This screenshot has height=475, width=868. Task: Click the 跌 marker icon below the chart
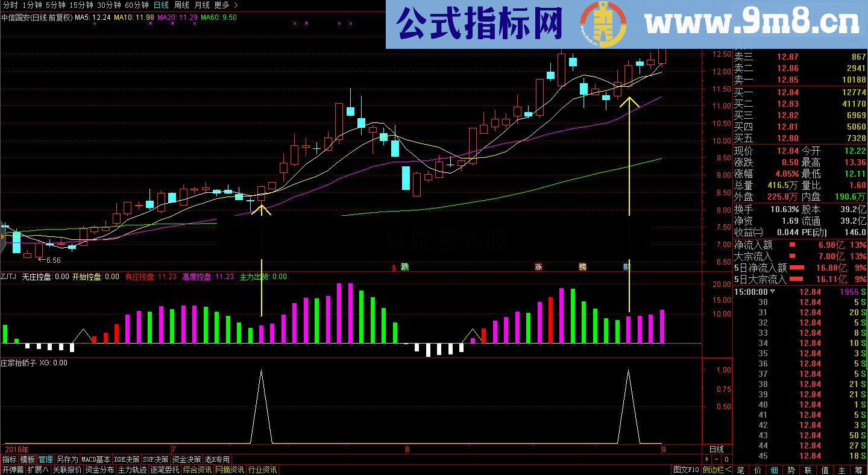click(404, 266)
